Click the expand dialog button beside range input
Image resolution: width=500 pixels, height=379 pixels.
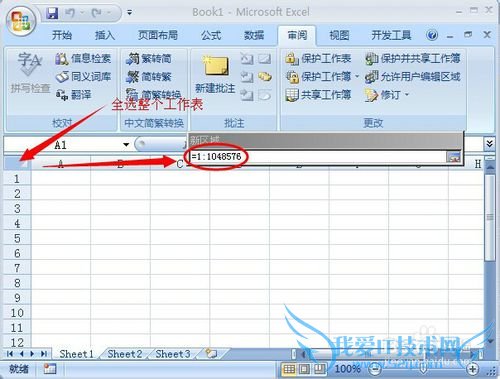453,157
